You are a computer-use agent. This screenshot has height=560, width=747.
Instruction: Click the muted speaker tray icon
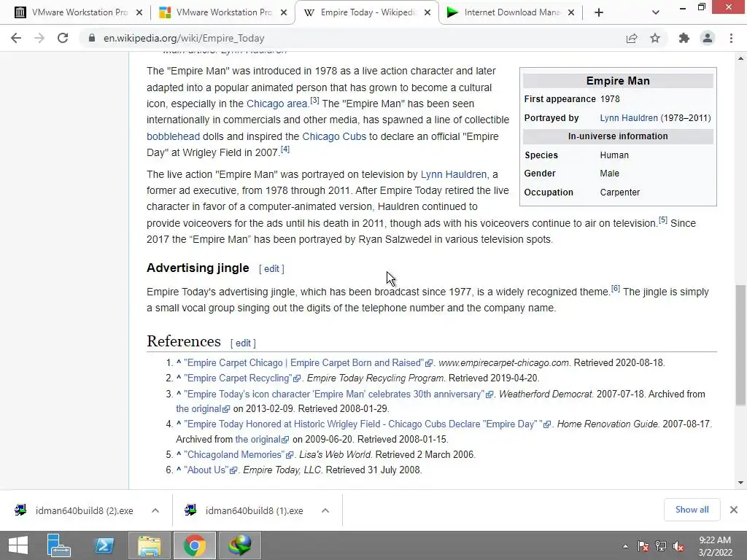678,546
